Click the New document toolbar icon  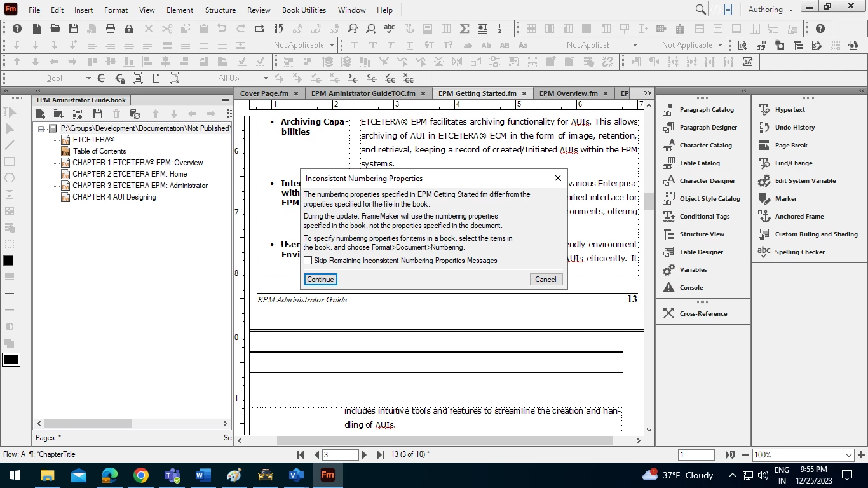[37, 29]
